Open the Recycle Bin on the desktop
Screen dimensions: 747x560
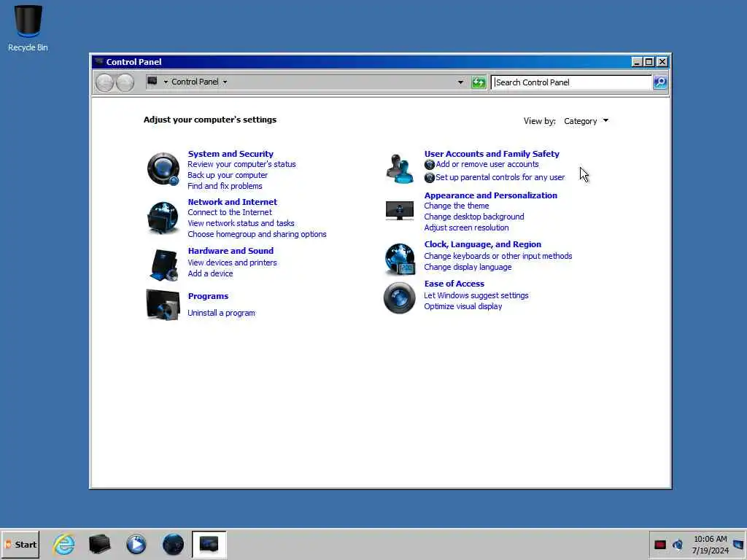[x=28, y=28]
